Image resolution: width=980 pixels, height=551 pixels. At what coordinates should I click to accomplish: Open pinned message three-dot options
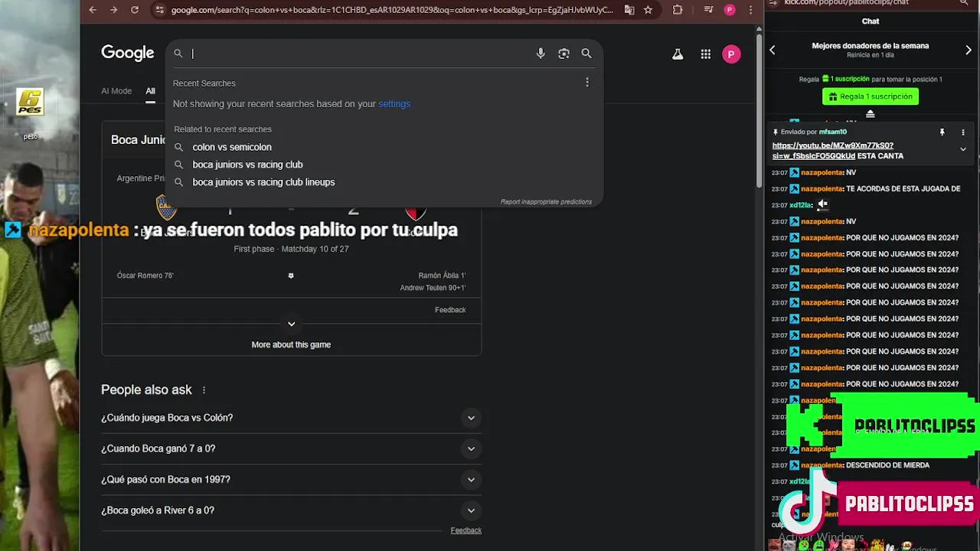963,132
